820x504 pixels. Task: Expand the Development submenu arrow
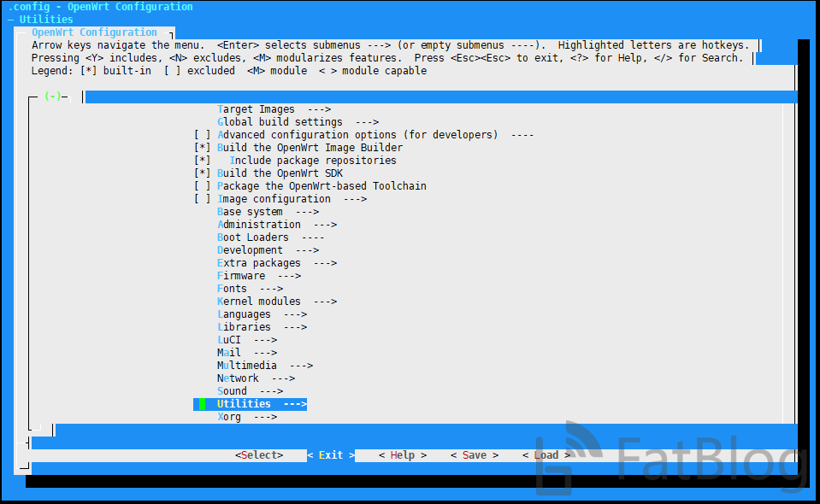click(307, 250)
